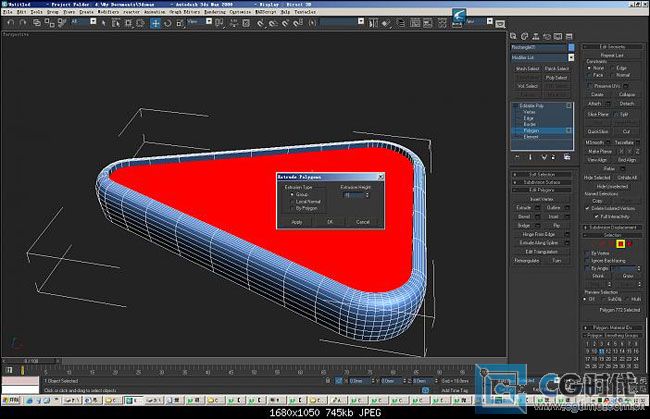Click Show End Result icon below stack

(530, 157)
